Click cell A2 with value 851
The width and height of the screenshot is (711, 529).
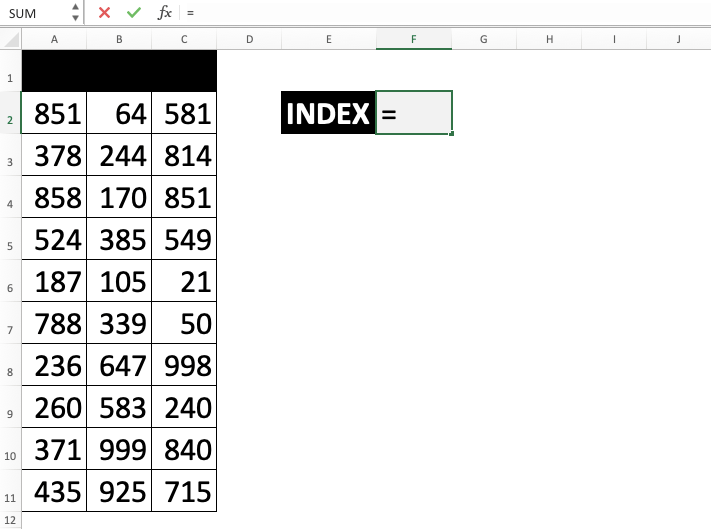54,113
